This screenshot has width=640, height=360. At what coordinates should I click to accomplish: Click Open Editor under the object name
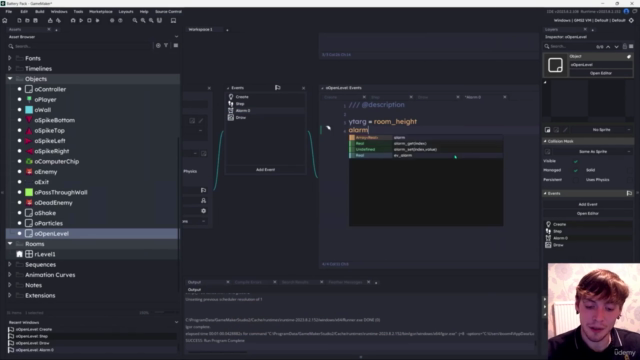(x=601, y=73)
